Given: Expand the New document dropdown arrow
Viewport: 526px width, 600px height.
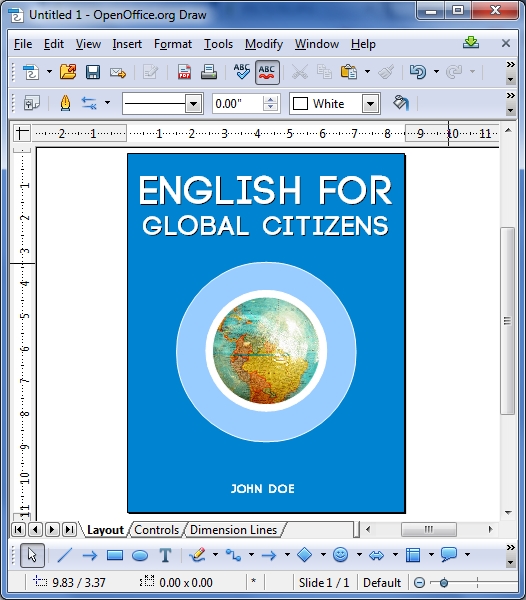Looking at the screenshot, I should pos(49,72).
